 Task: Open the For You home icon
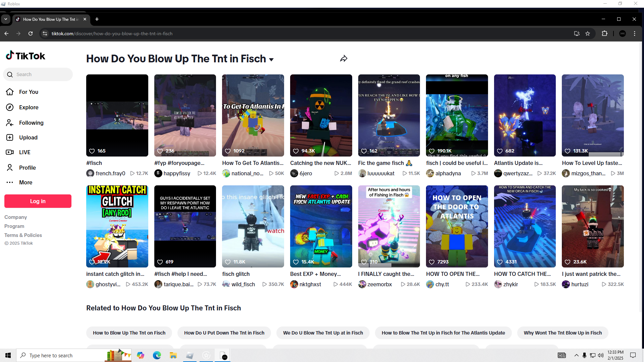point(10,92)
